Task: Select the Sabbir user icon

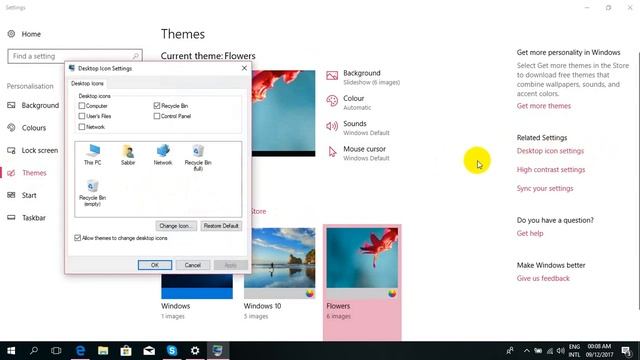Action: pyautogui.click(x=128, y=154)
